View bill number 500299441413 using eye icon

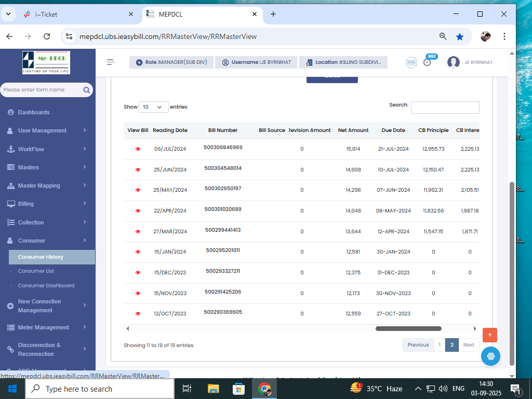coord(138,231)
